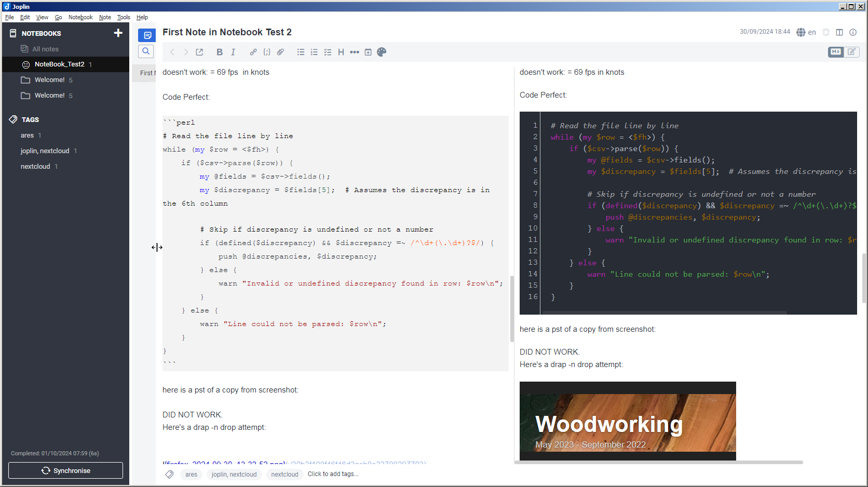This screenshot has width=868, height=487.
Task: Open note properties info icon
Action: 853,32
